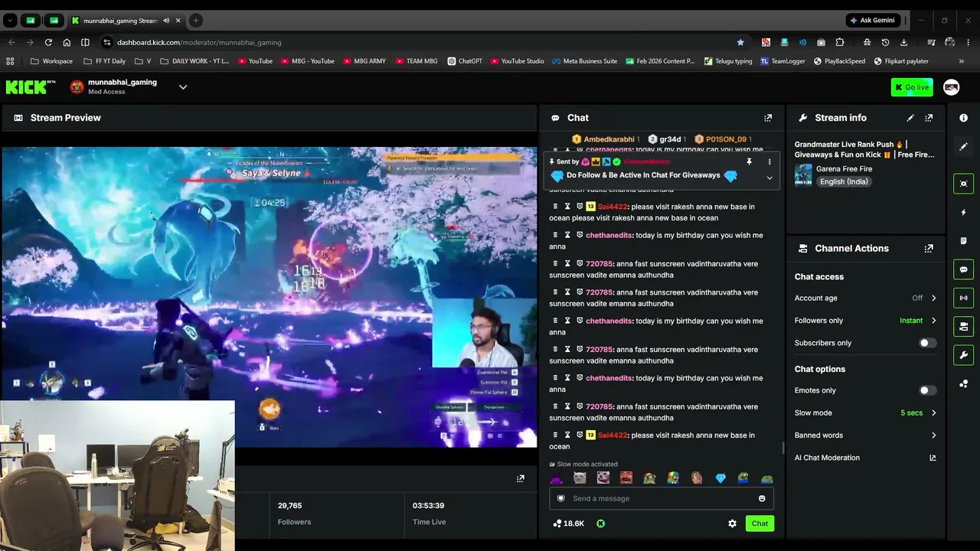Open AI Chat Moderation link
Image resolution: width=980 pixels, height=551 pixels.
tap(865, 458)
